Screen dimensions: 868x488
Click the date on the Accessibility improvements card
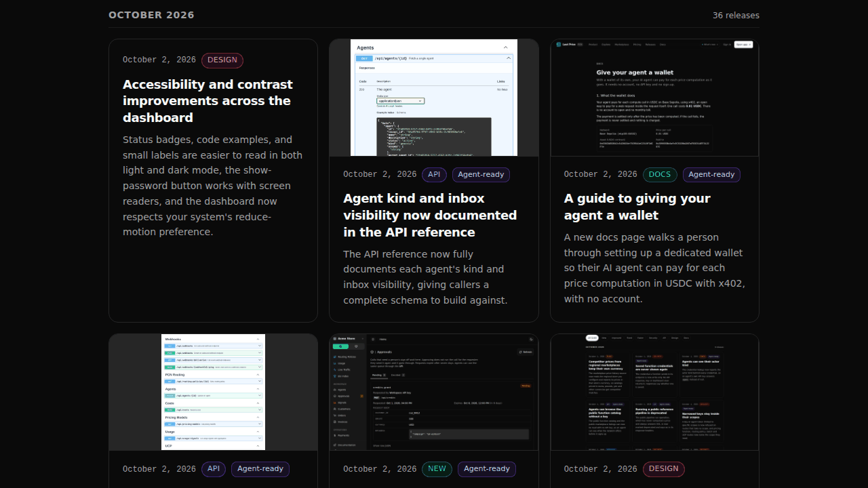(x=159, y=60)
